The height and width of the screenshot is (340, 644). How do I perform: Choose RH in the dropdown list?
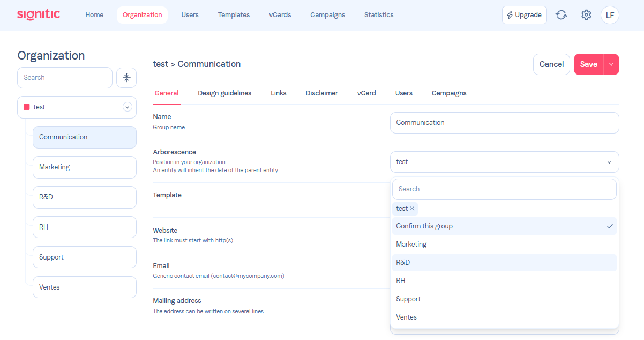[x=505, y=281]
